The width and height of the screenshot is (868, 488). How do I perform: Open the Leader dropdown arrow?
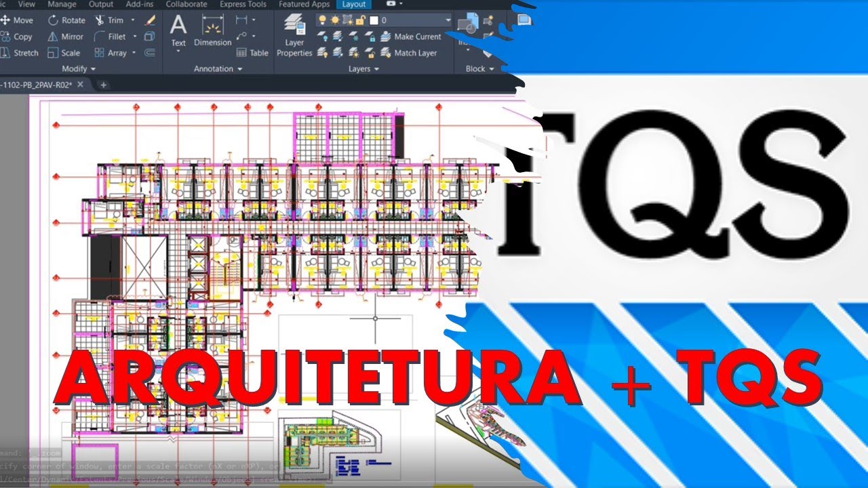[x=254, y=37]
